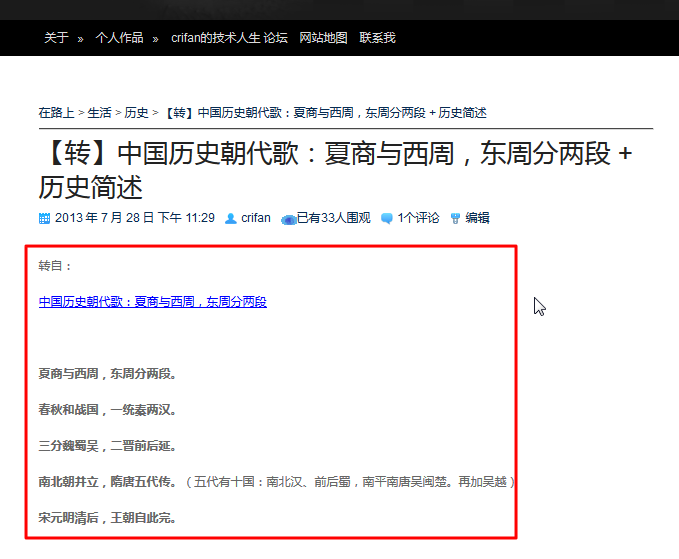
Task: Open the 个人作品 menu item
Action: tap(120, 38)
